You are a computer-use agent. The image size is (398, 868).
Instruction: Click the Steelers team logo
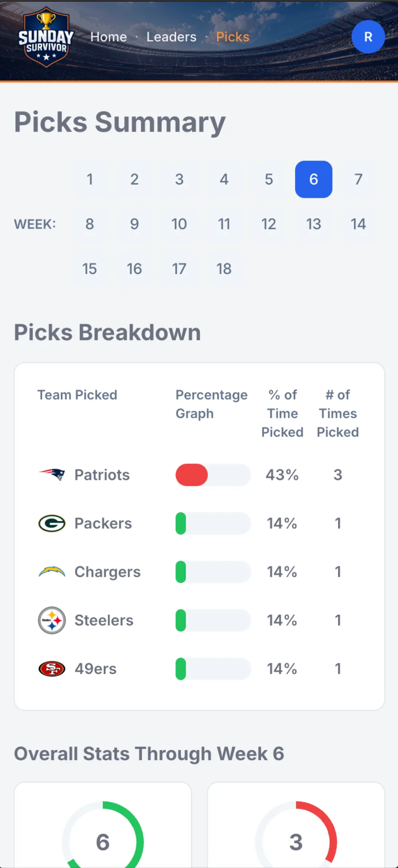(52, 620)
